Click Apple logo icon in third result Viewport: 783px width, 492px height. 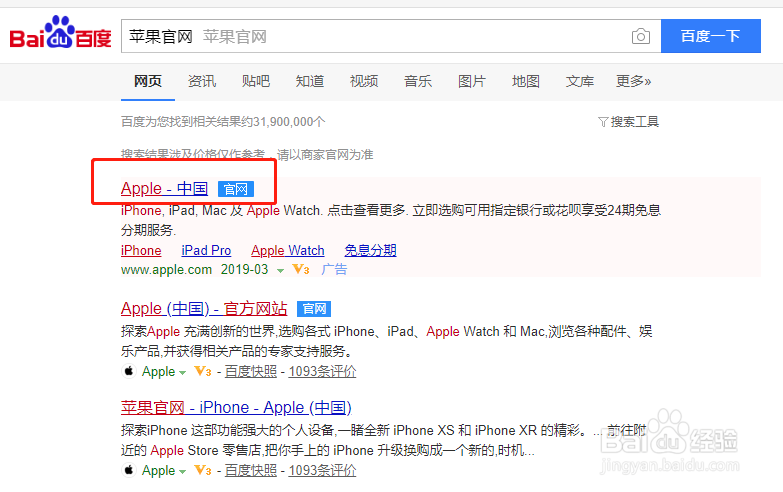129,470
